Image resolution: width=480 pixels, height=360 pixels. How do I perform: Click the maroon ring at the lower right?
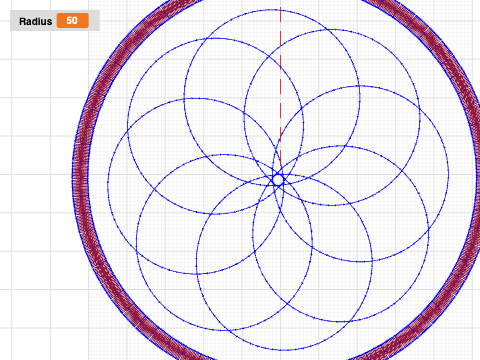443,300
